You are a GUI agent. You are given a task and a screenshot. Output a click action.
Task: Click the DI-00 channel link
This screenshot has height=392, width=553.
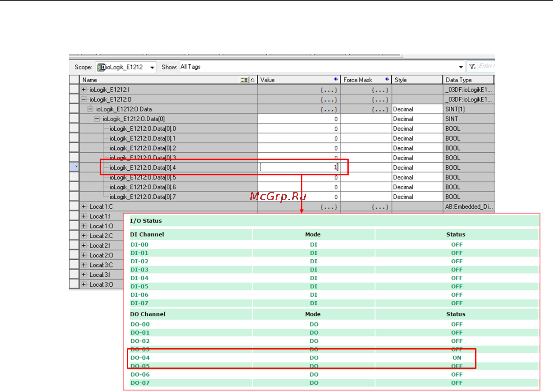pos(139,245)
